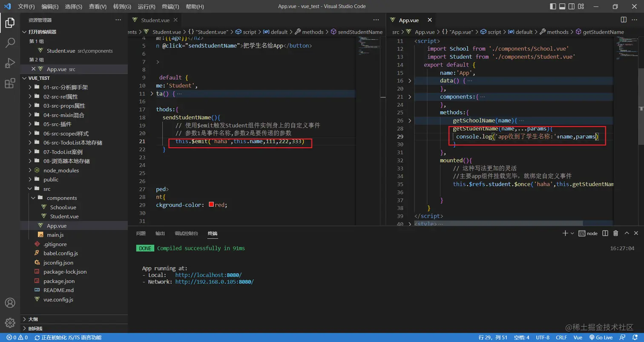Open the Search view in activity bar

point(10,43)
